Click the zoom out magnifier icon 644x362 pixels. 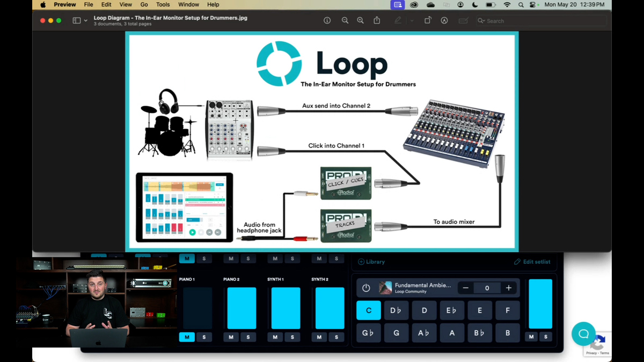345,20
